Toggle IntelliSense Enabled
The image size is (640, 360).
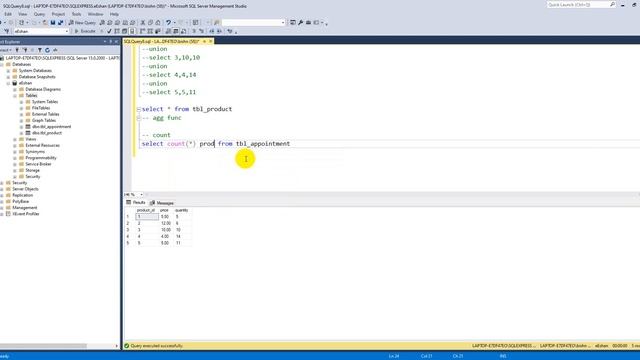pos(132,31)
